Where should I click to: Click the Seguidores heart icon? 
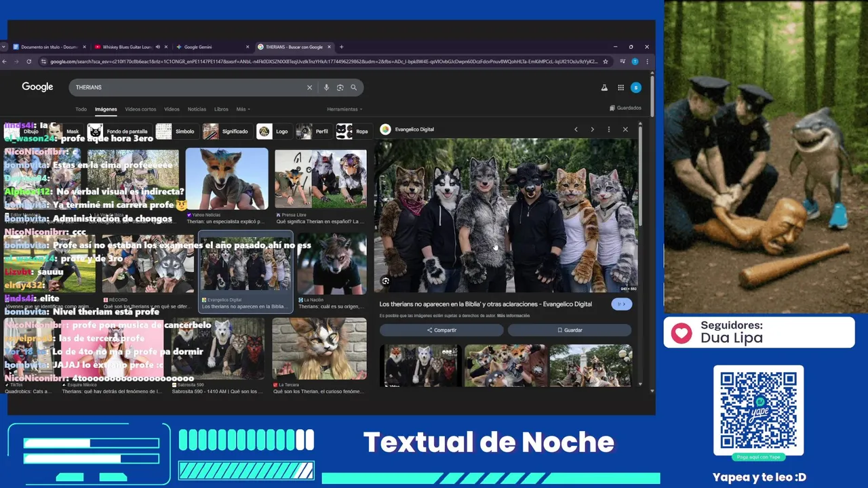(681, 333)
